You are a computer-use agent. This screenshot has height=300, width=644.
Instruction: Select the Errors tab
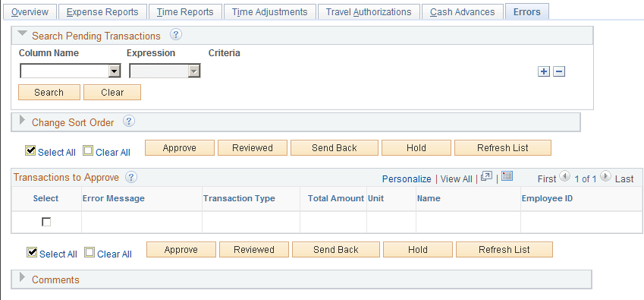coord(527,12)
